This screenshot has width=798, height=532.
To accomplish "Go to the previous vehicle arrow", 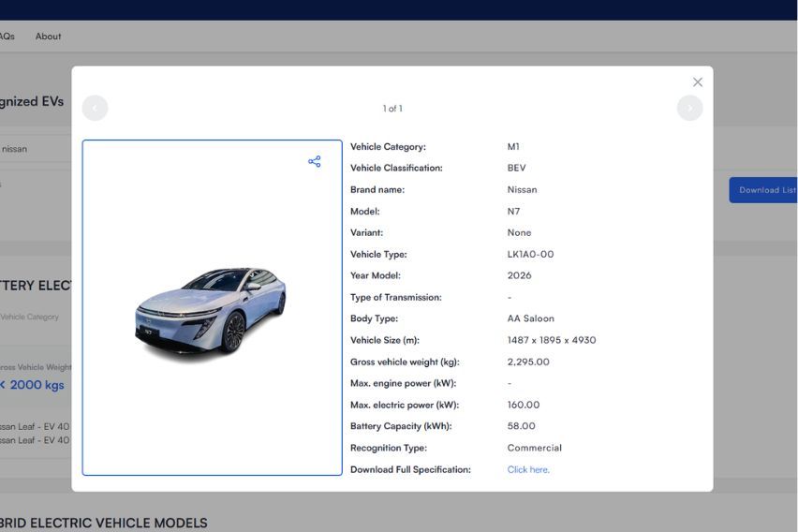I will tap(95, 108).
